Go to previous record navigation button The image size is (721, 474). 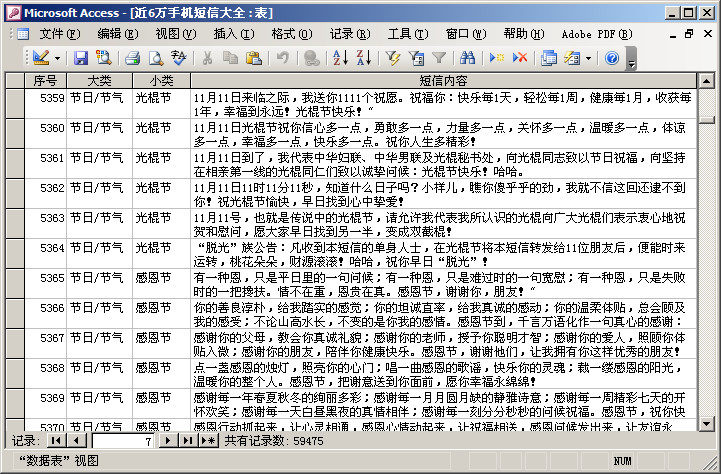pos(76,440)
